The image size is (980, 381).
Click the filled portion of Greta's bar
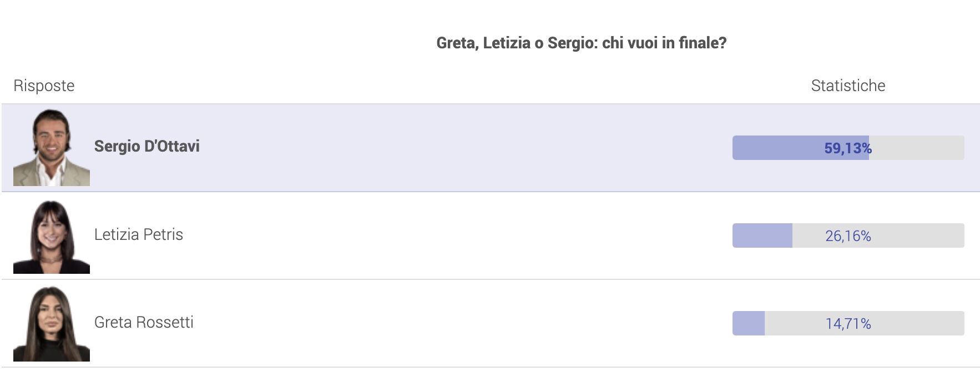(749, 323)
